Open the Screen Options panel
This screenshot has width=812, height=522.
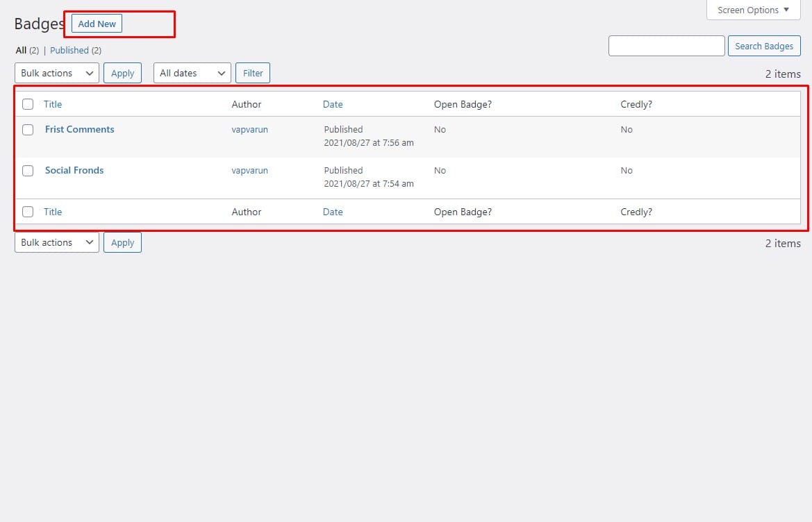pos(753,10)
